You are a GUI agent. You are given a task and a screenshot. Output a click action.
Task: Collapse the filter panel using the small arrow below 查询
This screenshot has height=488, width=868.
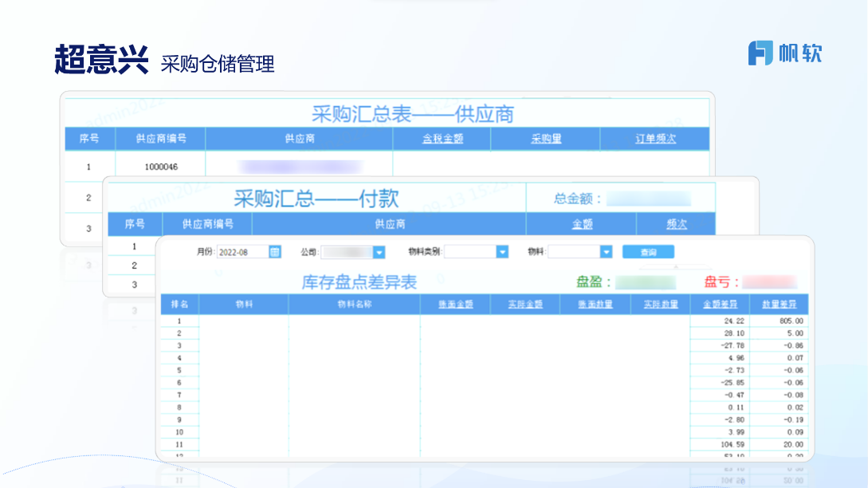pyautogui.click(x=675, y=266)
